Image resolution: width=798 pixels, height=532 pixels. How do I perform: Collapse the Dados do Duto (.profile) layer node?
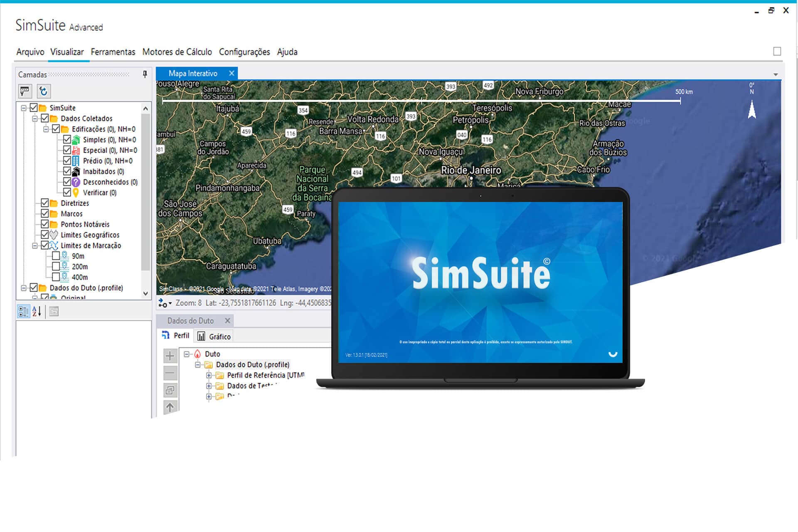point(24,288)
